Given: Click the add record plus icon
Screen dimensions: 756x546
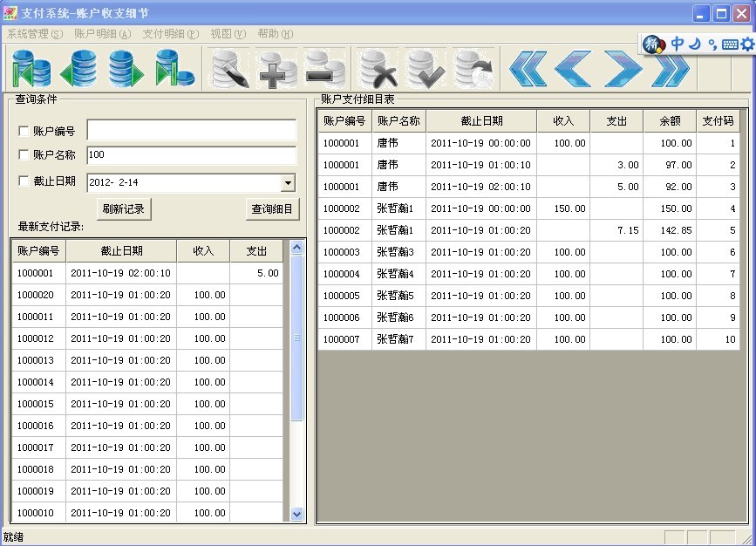Looking at the screenshot, I should tap(276, 68).
